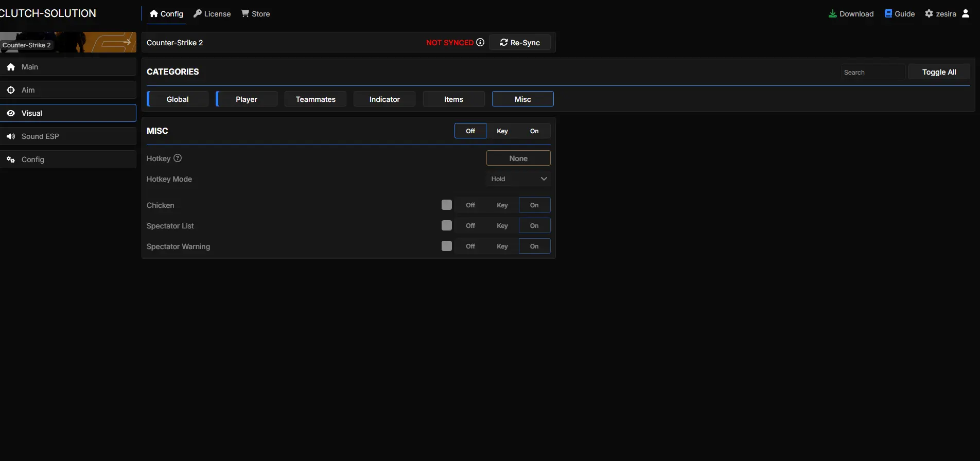Switch to the Indicator category tab
980x461 pixels.
pyautogui.click(x=384, y=99)
